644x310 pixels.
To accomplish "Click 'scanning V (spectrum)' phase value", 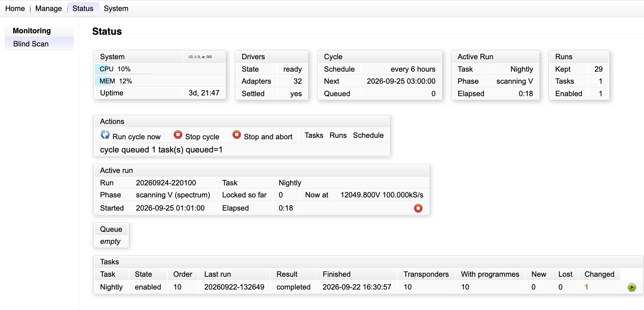I will tap(173, 195).
